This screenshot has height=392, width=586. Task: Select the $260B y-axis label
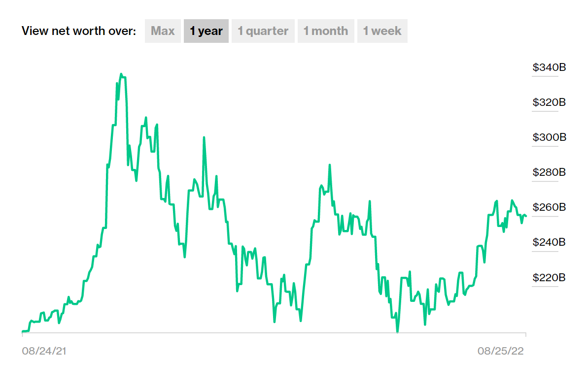pos(549,207)
